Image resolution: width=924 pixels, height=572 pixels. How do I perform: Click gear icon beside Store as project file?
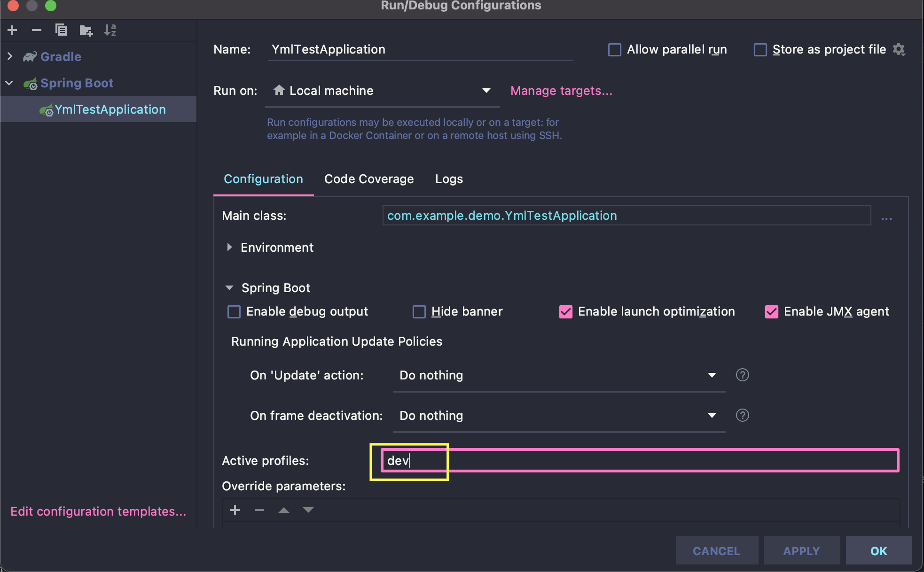pyautogui.click(x=899, y=49)
